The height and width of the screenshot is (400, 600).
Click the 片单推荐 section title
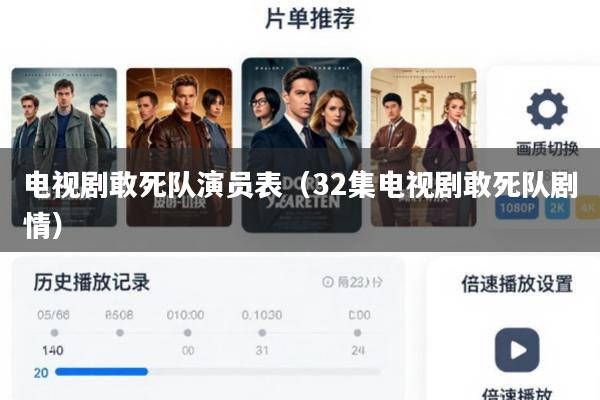point(310,18)
